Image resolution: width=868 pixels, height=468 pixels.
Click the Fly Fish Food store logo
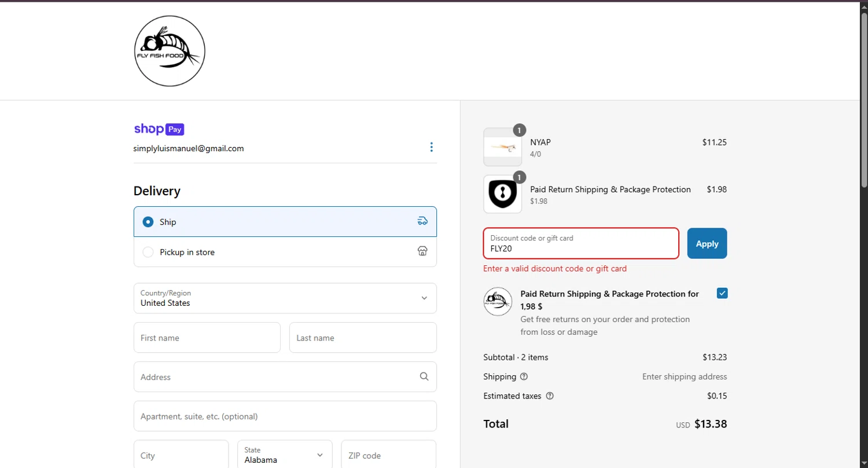(170, 51)
